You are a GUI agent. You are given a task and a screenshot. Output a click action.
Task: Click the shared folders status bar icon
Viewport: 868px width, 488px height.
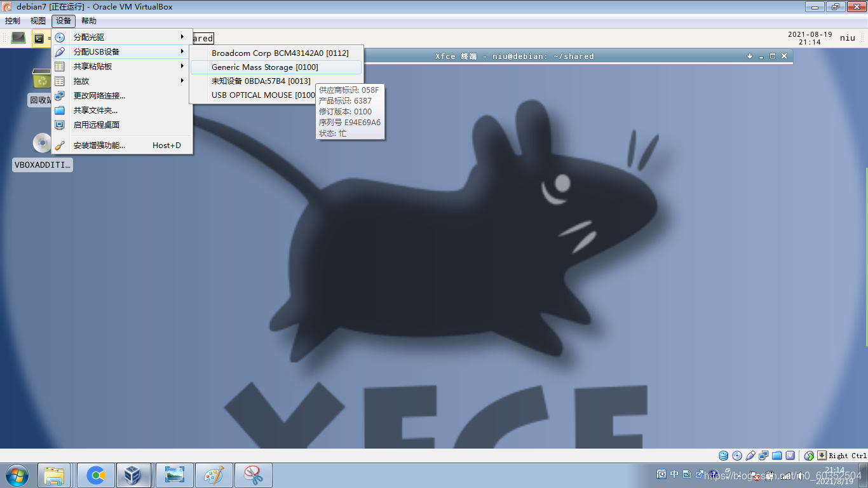tap(777, 456)
